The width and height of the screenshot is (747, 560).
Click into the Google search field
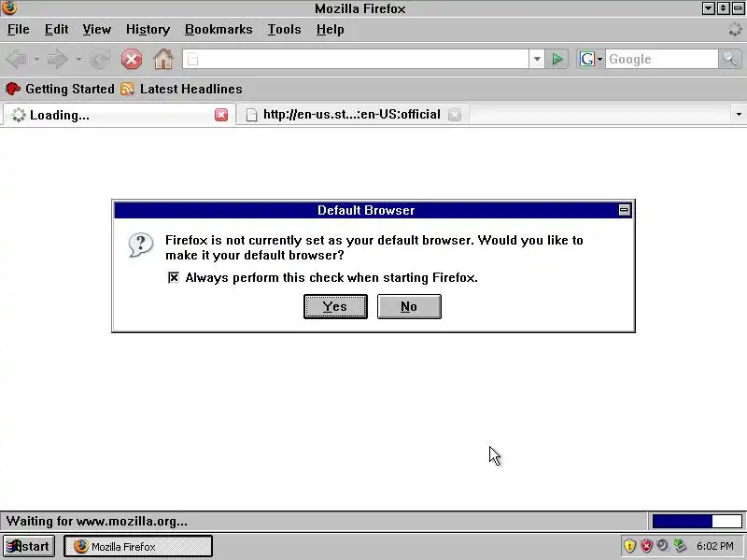tap(661, 59)
